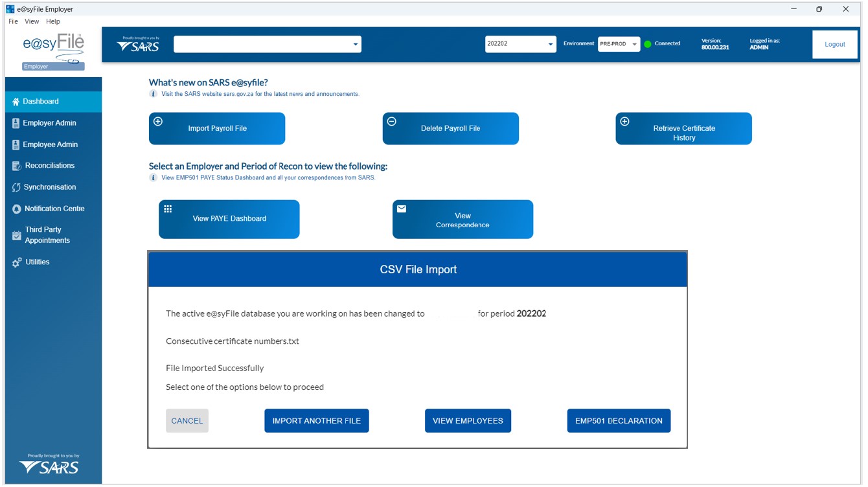Open View PAYE Dashboard
868x487 pixels.
(x=229, y=219)
